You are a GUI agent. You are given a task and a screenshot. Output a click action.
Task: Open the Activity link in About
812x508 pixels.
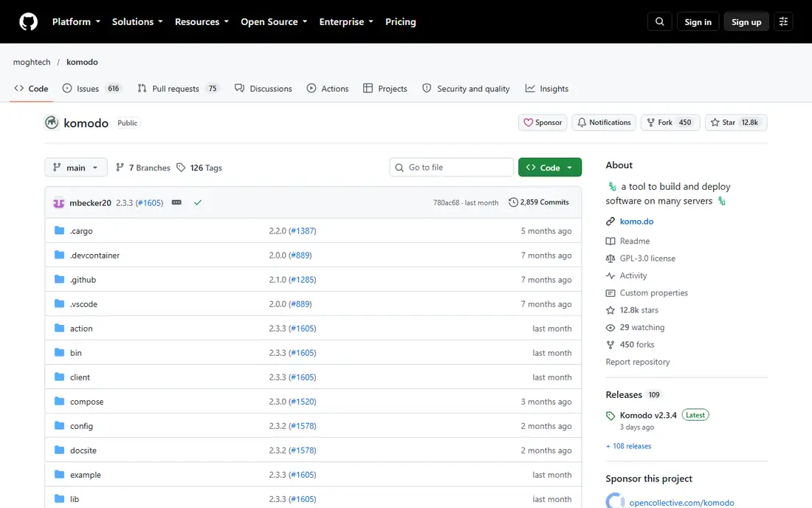pyautogui.click(x=633, y=275)
